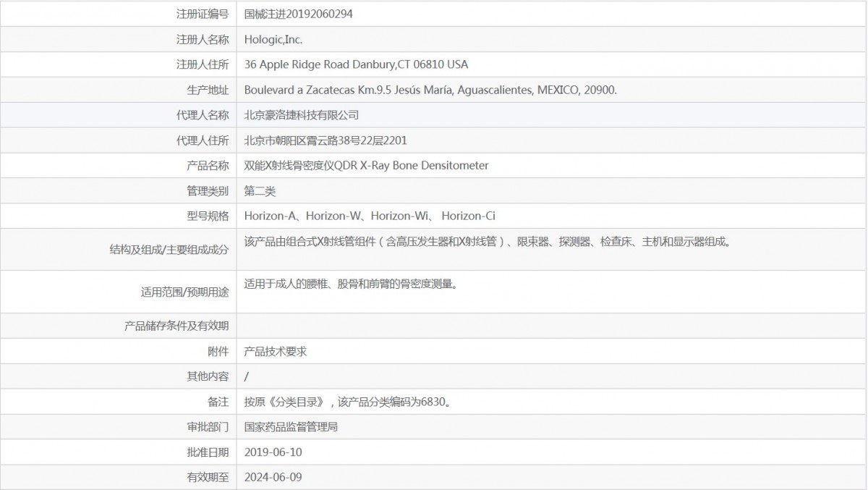Click attachment value 产品技术要求
This screenshot has height=490, width=868.
pos(276,352)
